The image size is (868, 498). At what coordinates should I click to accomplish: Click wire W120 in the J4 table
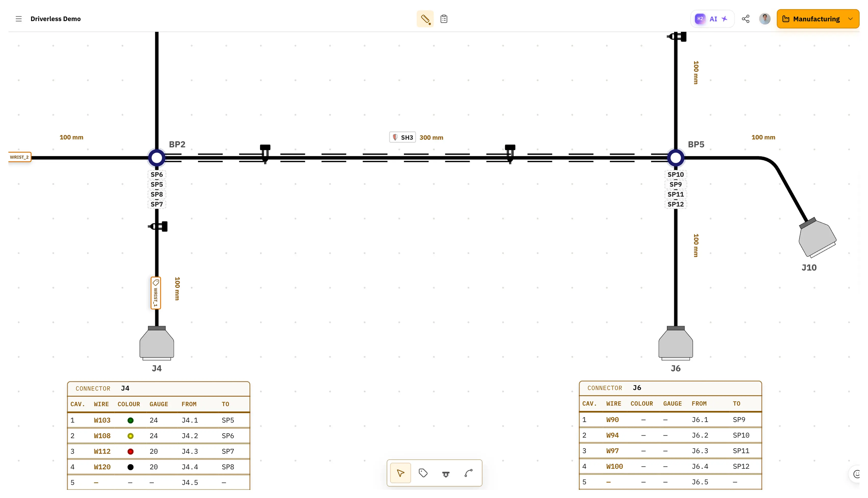tap(102, 467)
